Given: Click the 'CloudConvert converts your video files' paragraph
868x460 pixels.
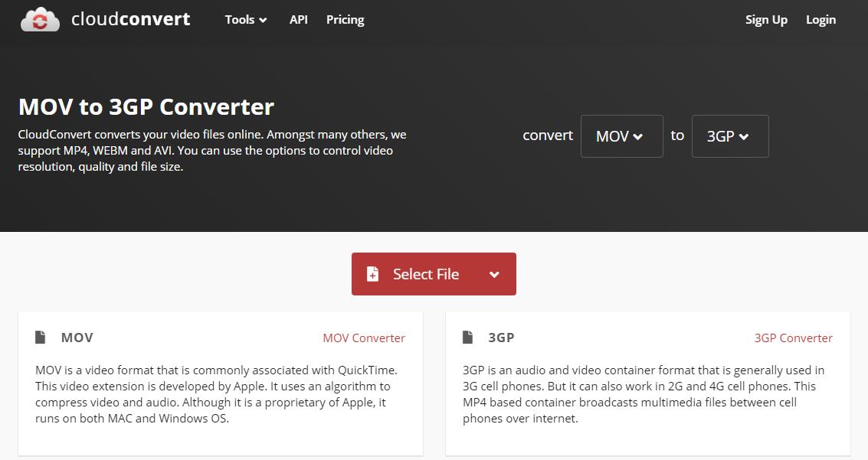Looking at the screenshot, I should click(x=212, y=150).
